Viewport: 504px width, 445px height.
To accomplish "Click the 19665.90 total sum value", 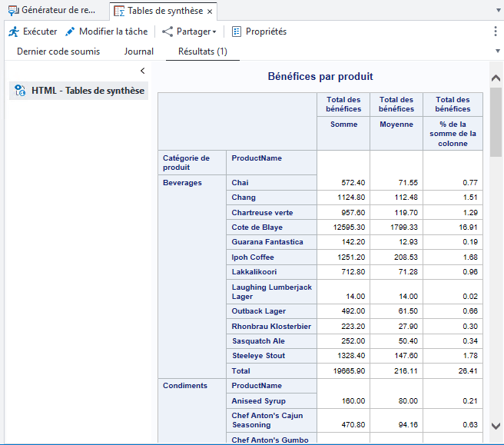I will pyautogui.click(x=349, y=371).
